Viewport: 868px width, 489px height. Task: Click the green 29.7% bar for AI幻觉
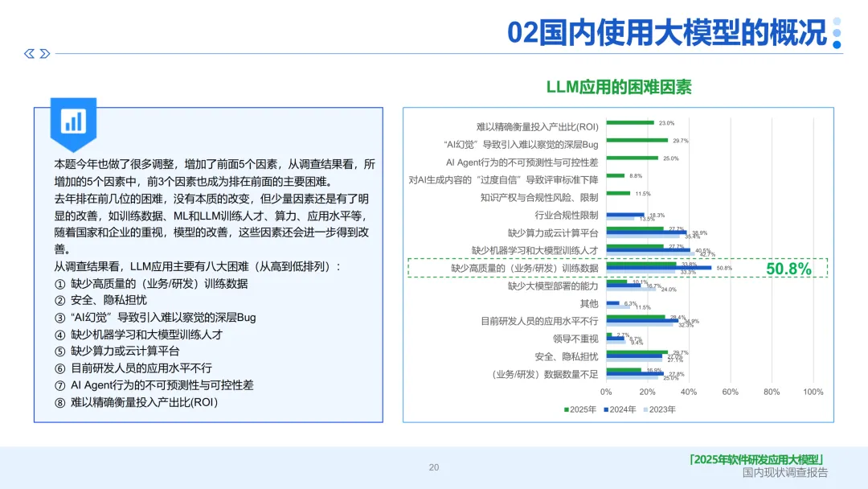pos(637,140)
